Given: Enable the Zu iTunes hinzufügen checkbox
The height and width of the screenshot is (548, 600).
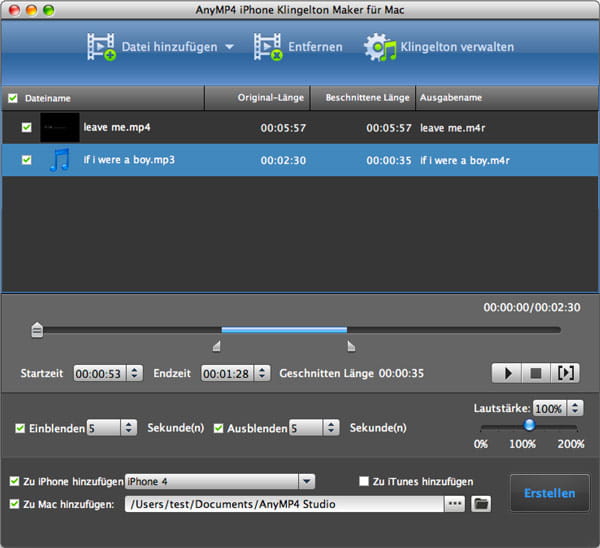Looking at the screenshot, I should (x=364, y=481).
